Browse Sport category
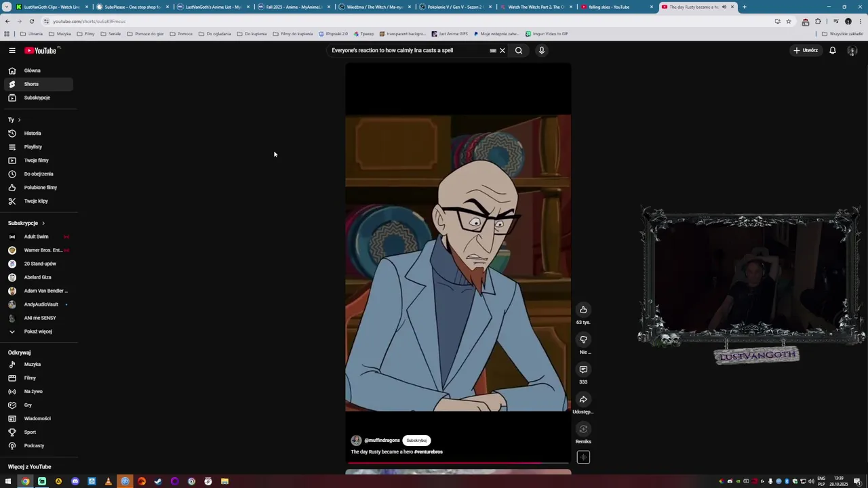This screenshot has height=488, width=868. point(38,432)
